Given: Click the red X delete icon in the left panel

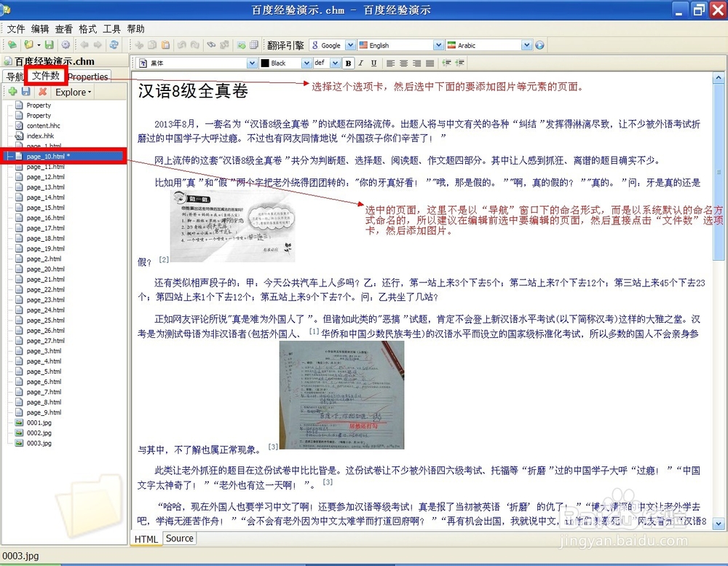Looking at the screenshot, I should [x=42, y=92].
